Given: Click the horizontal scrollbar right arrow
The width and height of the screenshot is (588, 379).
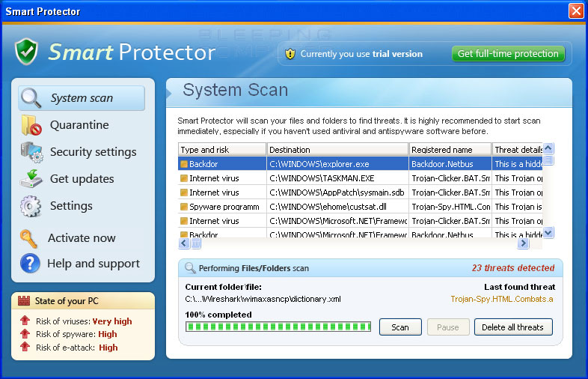Looking at the screenshot, I should [523, 243].
